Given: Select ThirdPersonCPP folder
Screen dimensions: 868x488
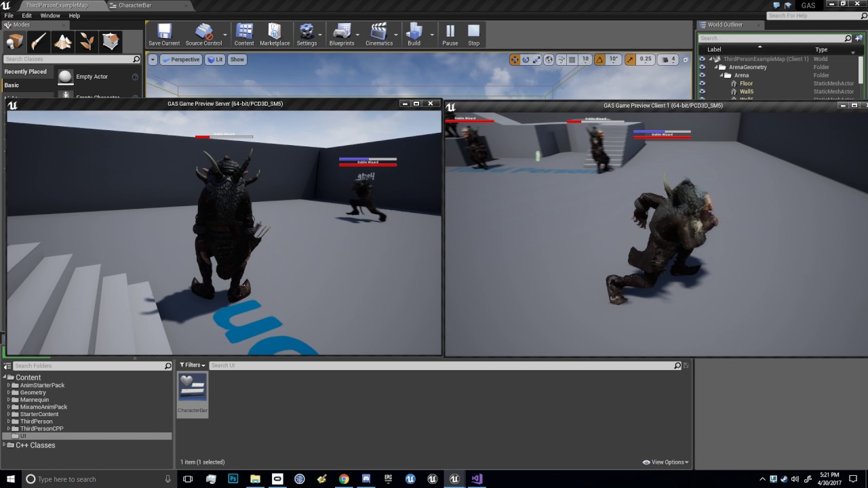Looking at the screenshot, I should [41, 429].
